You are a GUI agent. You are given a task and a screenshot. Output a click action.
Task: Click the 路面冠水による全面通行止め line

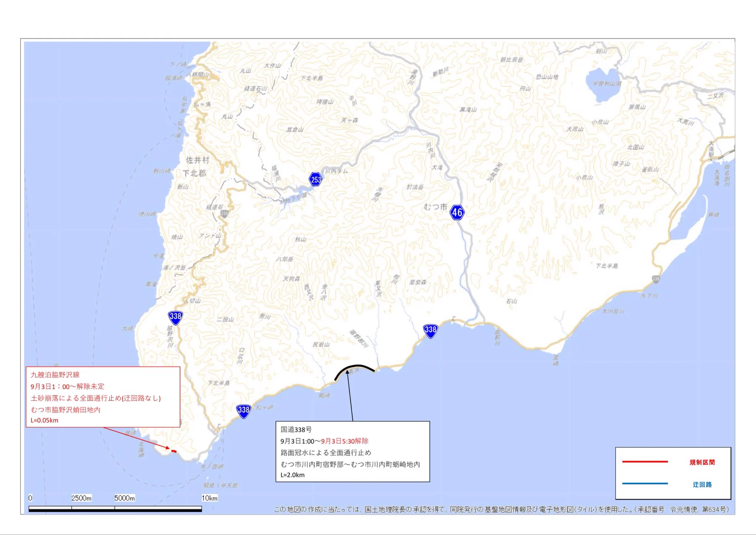pyautogui.click(x=326, y=453)
